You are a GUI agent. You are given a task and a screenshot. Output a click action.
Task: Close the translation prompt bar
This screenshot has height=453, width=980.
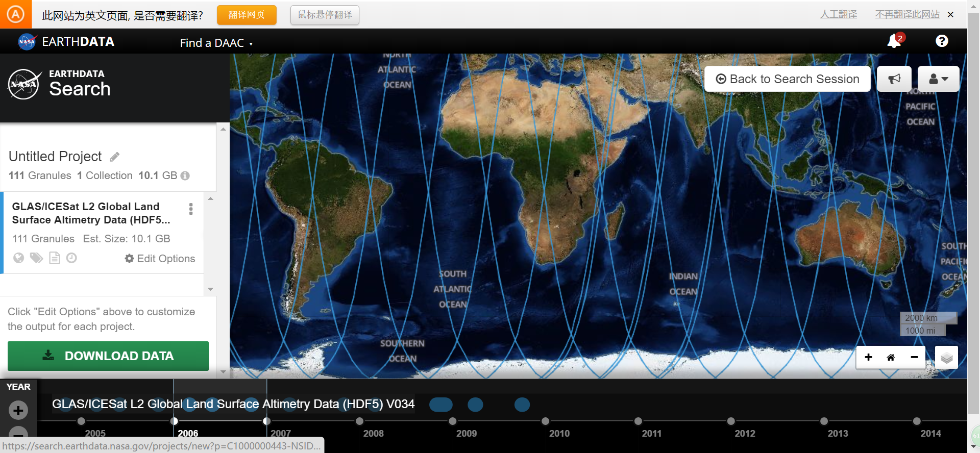pos(950,14)
